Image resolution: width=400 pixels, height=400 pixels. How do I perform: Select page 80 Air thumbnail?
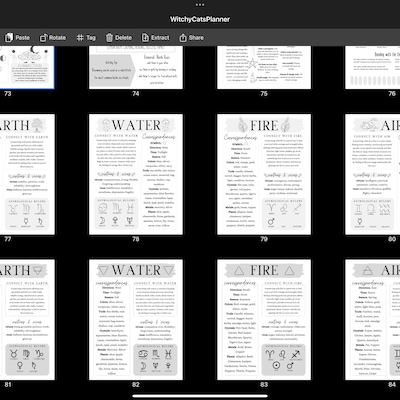[x=373, y=174]
